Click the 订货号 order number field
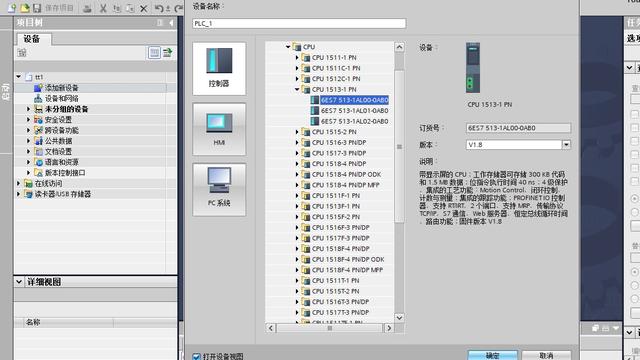 (518, 128)
